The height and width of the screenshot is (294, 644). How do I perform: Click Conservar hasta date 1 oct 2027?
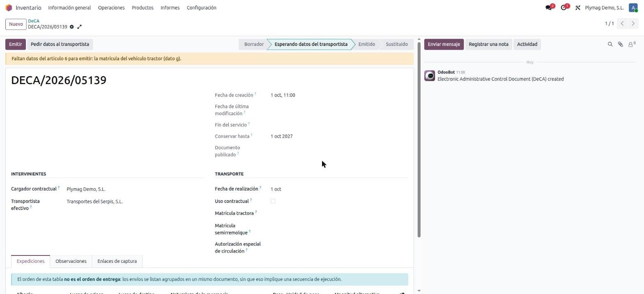click(282, 137)
